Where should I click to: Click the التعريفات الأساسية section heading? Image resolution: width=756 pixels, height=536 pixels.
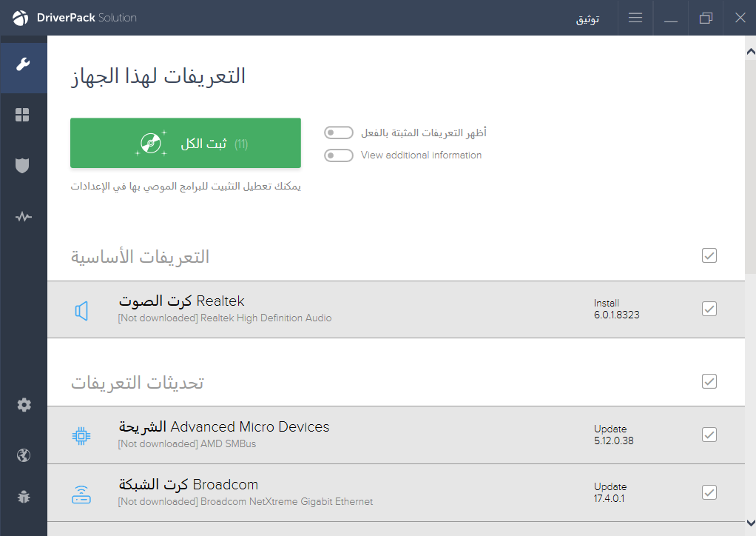pos(141,257)
